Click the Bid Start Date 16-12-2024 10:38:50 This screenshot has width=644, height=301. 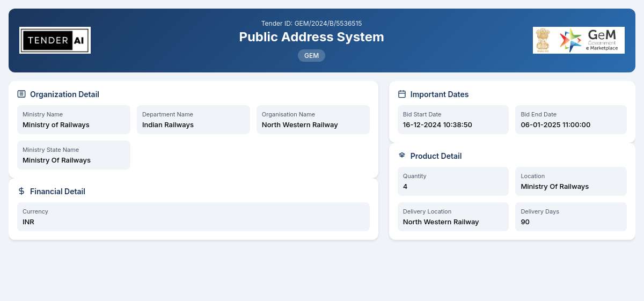(x=437, y=125)
